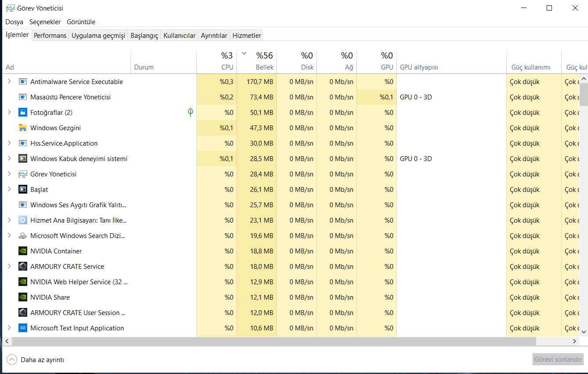Sort by the Bellek column header
Image resolution: width=588 pixels, height=374 pixels.
tap(257, 62)
